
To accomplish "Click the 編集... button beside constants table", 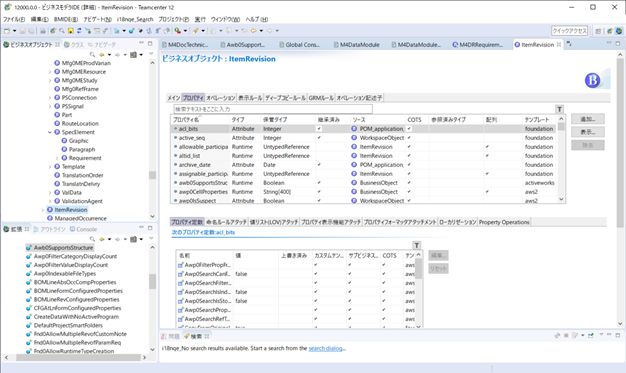I will pos(438,255).
